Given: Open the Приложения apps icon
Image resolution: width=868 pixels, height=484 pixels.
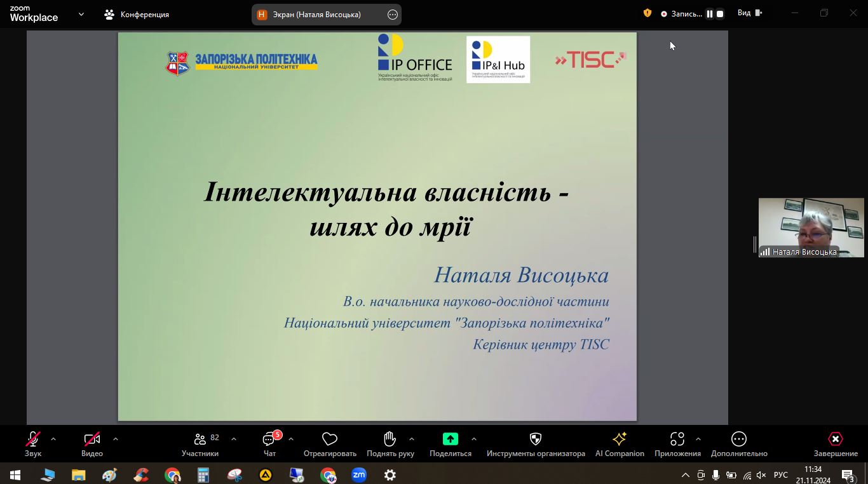Looking at the screenshot, I should coord(677,440).
